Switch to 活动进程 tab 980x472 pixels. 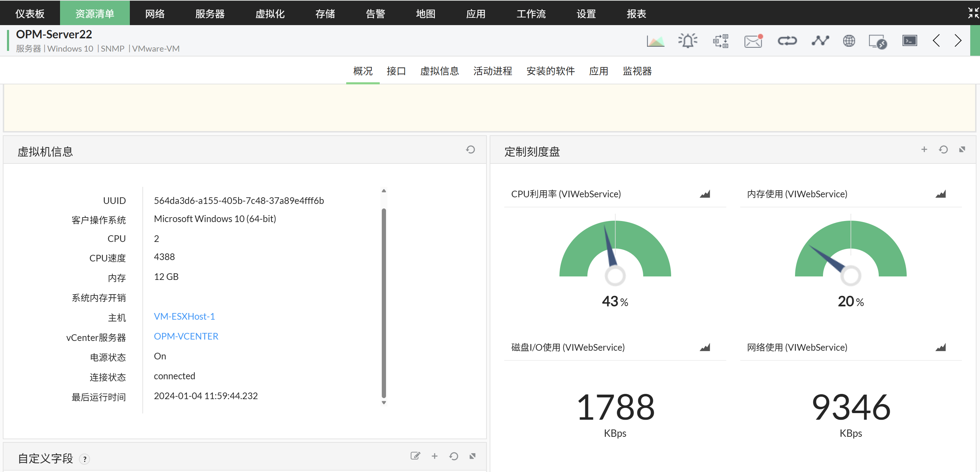click(492, 71)
